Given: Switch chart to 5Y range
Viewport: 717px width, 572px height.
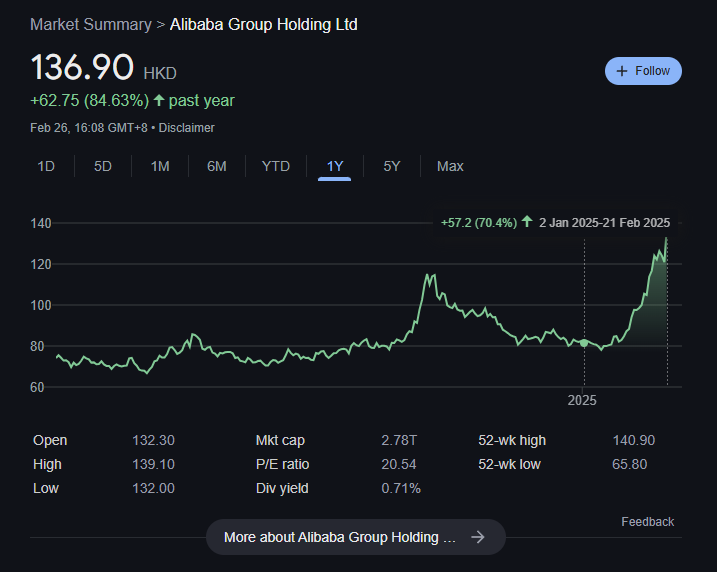Looking at the screenshot, I should tap(392, 166).
